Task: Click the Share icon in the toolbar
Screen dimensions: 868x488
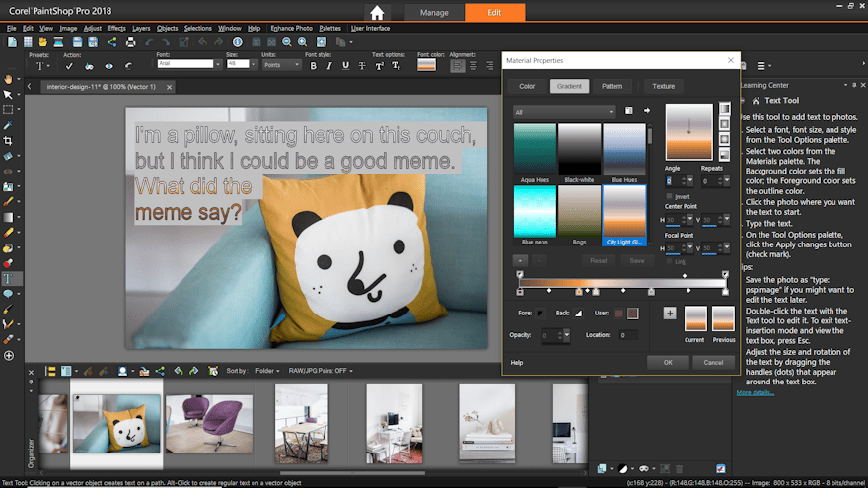Action: (x=111, y=42)
